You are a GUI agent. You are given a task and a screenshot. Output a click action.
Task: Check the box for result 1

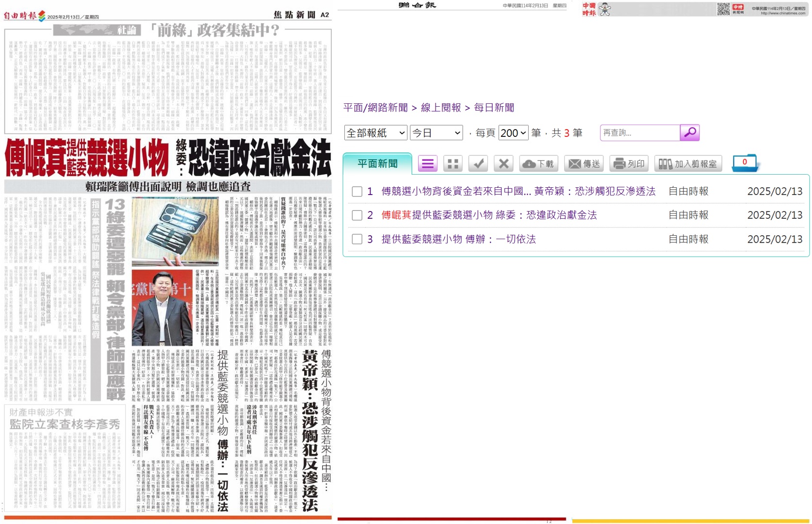(357, 192)
